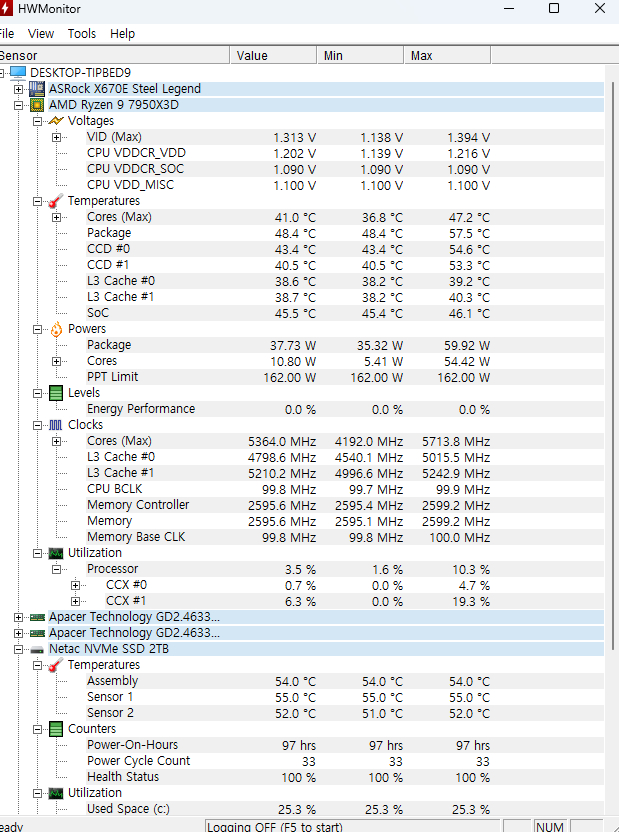The image size is (619, 832).
Task: Expand the ASRock X670E Steel Legend node
Action: (x=19, y=89)
